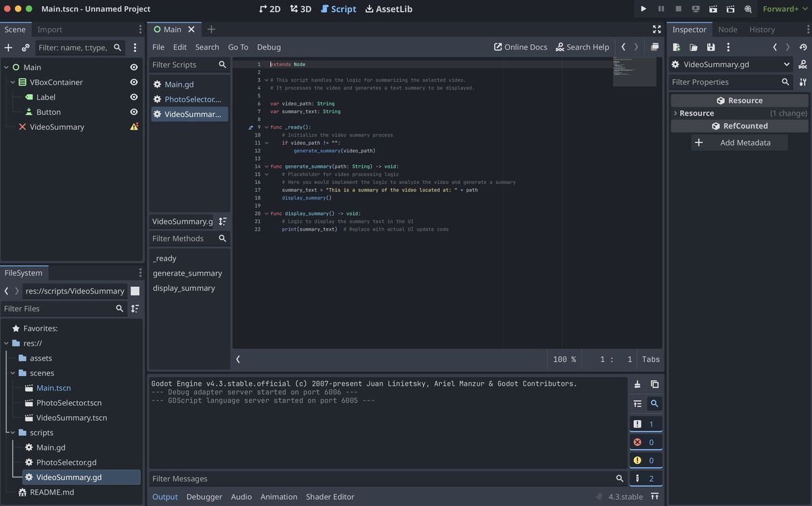Switch to the Import dock tab

49,29
